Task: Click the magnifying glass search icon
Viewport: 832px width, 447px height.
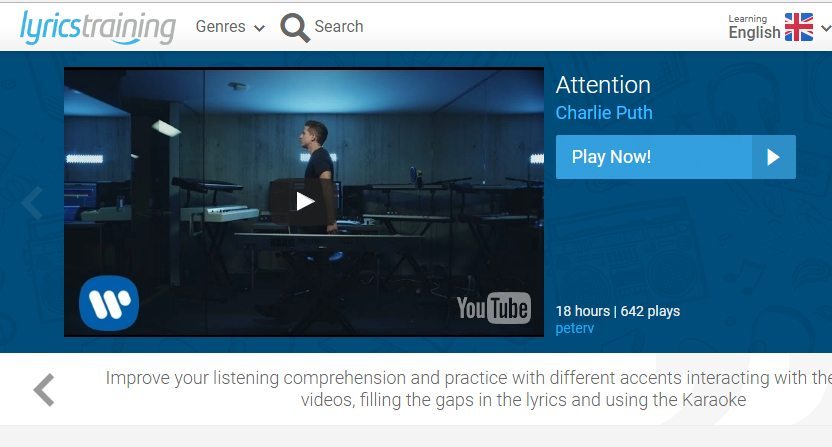Action: click(294, 27)
